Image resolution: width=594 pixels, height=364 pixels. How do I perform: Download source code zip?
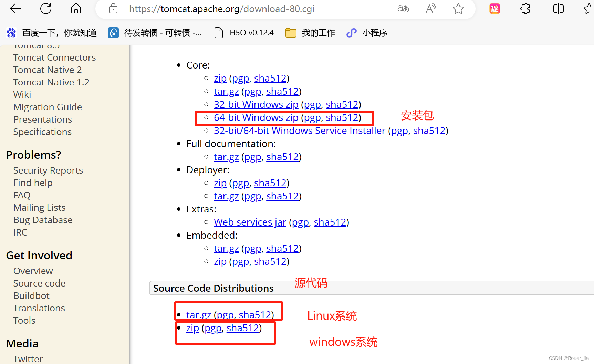tap(192, 328)
